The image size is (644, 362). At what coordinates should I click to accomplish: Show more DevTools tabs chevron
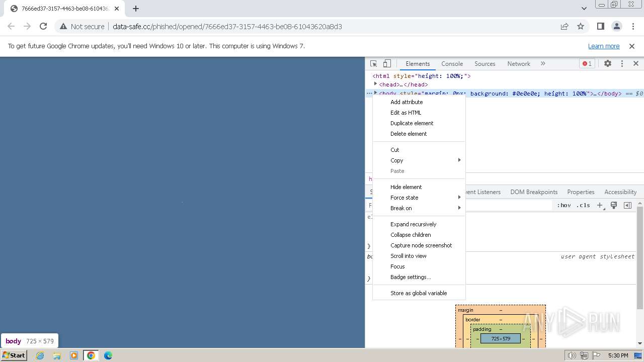click(x=543, y=64)
